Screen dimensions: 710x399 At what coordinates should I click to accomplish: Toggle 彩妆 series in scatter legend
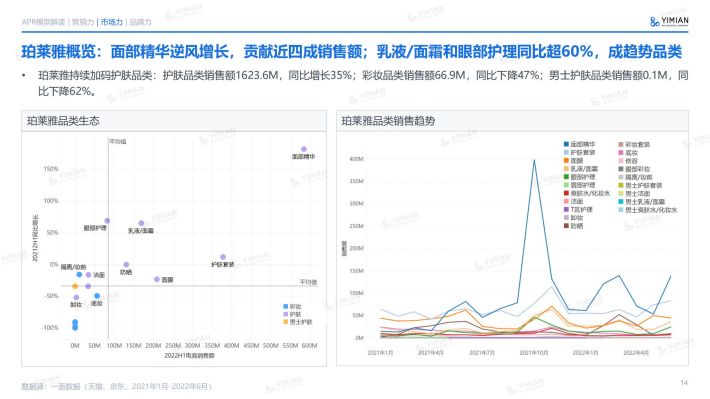[x=292, y=307]
